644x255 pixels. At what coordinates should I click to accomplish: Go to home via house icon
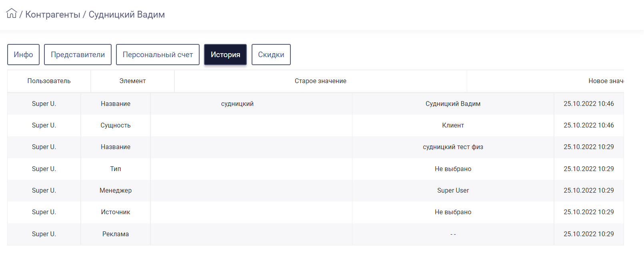12,14
